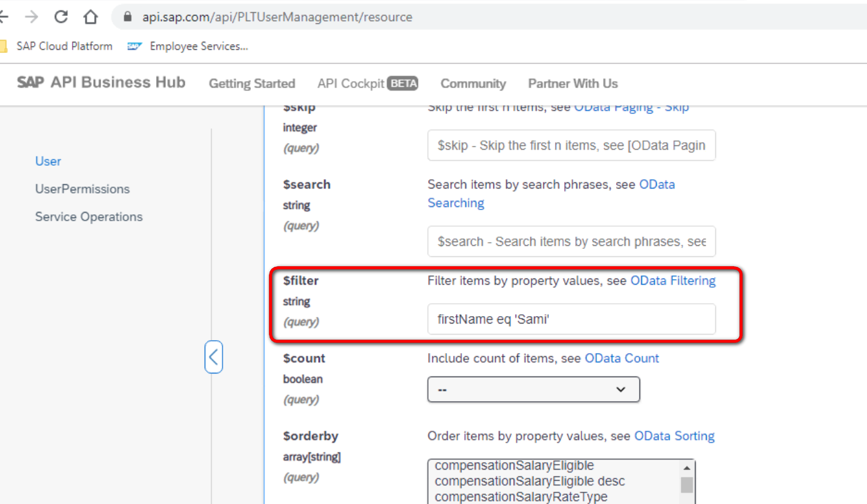Open the OData Sorting link

[x=674, y=436]
